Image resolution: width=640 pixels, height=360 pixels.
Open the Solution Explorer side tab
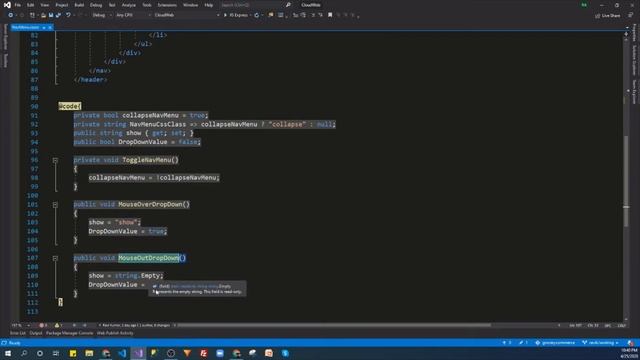click(634, 60)
